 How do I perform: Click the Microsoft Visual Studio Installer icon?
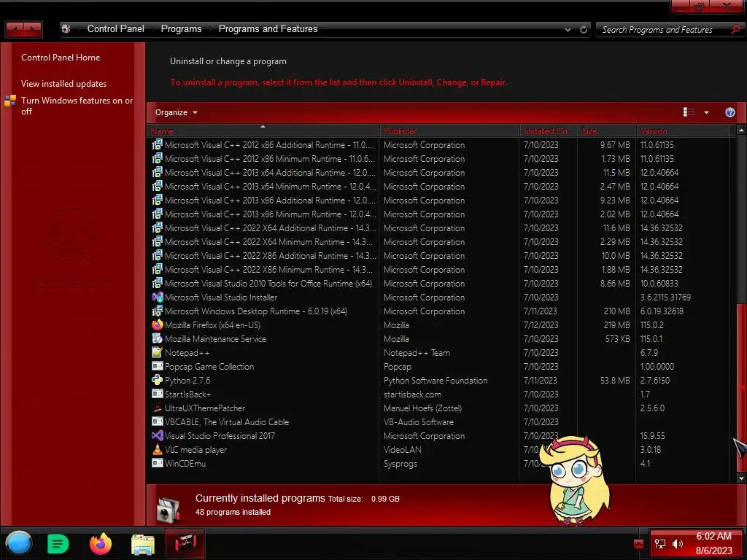tap(158, 297)
